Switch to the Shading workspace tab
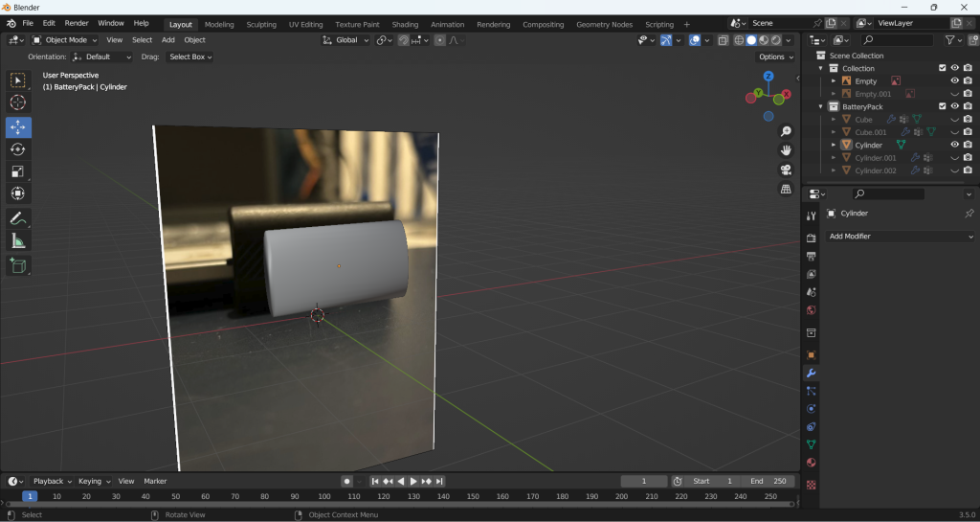 [x=405, y=24]
